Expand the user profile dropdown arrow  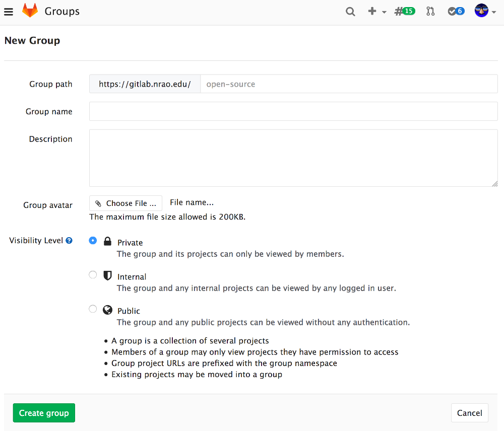(x=494, y=12)
